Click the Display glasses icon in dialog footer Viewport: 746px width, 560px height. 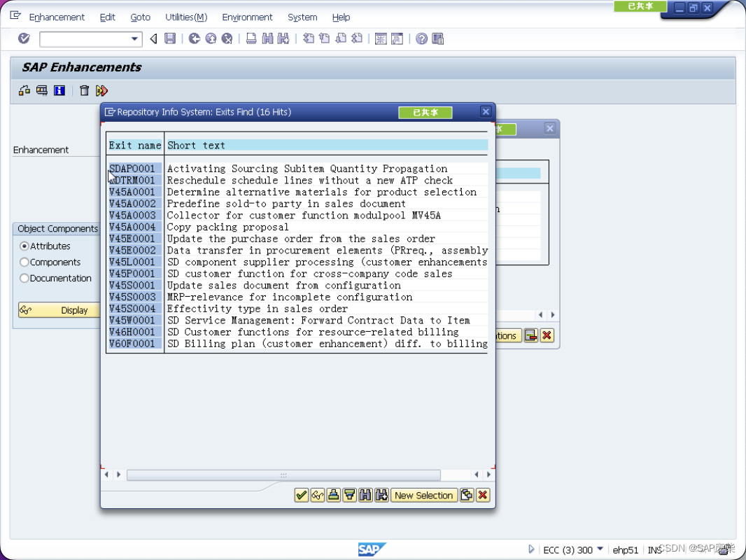pos(317,496)
